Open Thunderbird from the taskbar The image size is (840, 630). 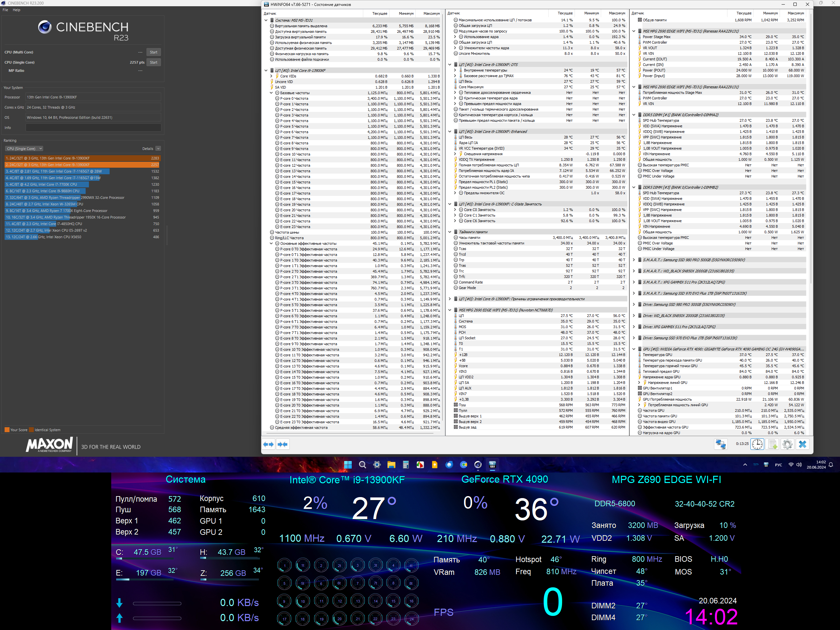tap(449, 465)
